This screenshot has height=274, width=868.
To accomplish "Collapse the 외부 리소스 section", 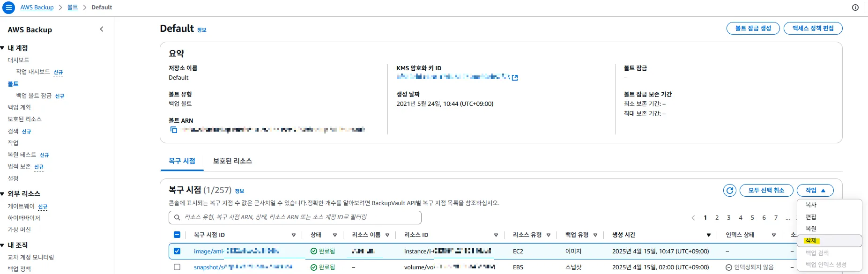I will (x=3, y=193).
